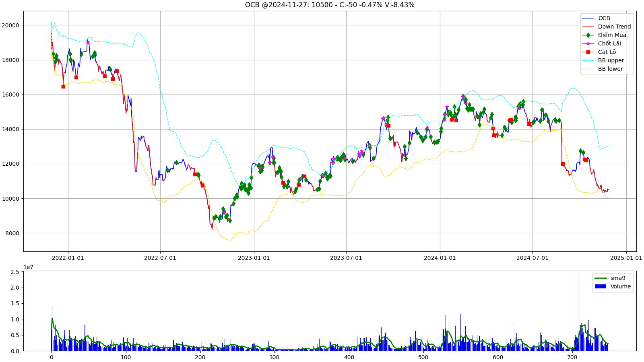Image resolution: width=644 pixels, height=362 pixels.
Task: Select the OCB entry in the price legend
Action: point(596,18)
